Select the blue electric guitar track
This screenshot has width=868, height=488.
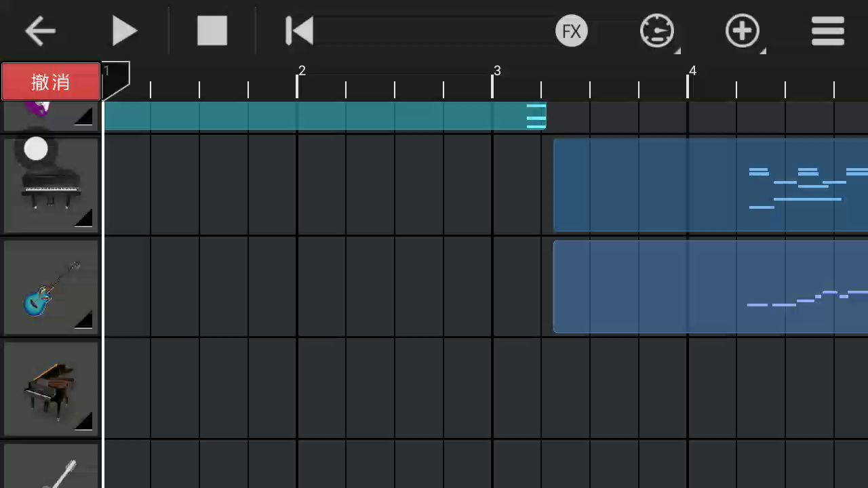coord(51,288)
